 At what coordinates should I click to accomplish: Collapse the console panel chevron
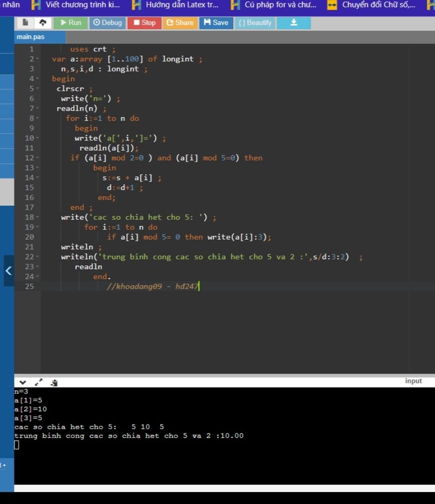(x=23, y=382)
